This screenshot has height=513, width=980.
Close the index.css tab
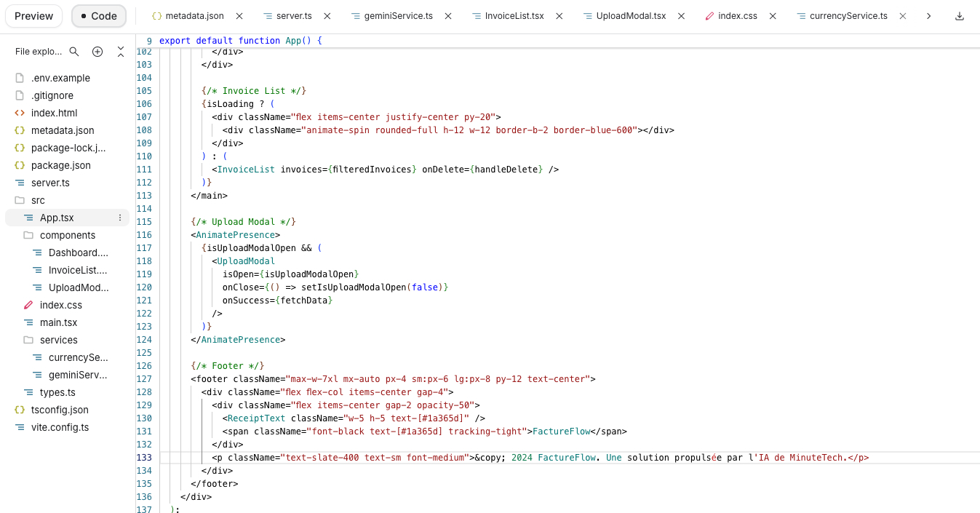click(x=773, y=16)
